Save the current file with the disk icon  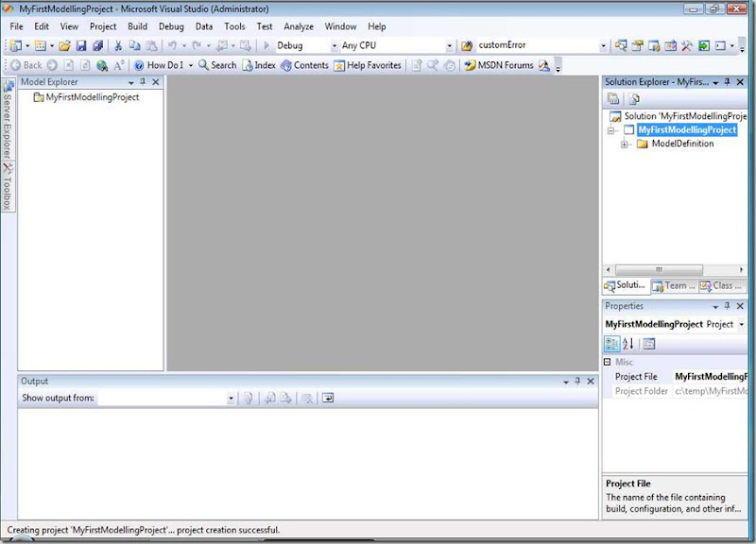(x=81, y=45)
